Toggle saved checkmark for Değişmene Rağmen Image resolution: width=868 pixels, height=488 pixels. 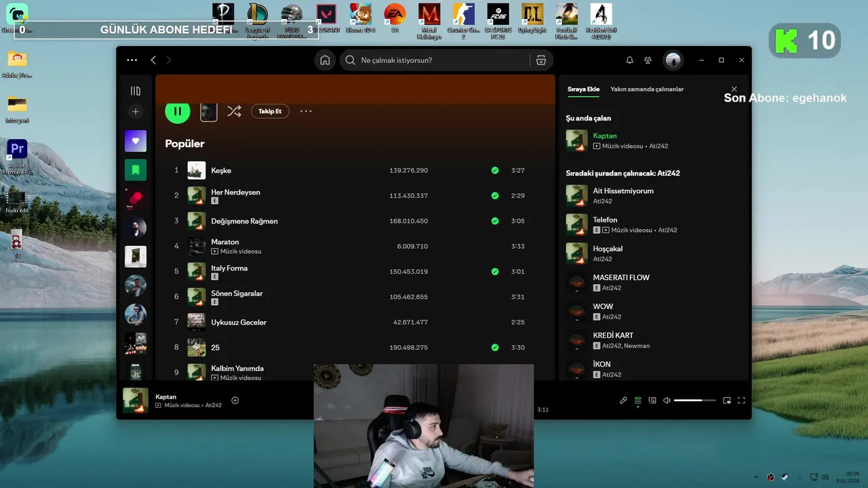coord(495,221)
